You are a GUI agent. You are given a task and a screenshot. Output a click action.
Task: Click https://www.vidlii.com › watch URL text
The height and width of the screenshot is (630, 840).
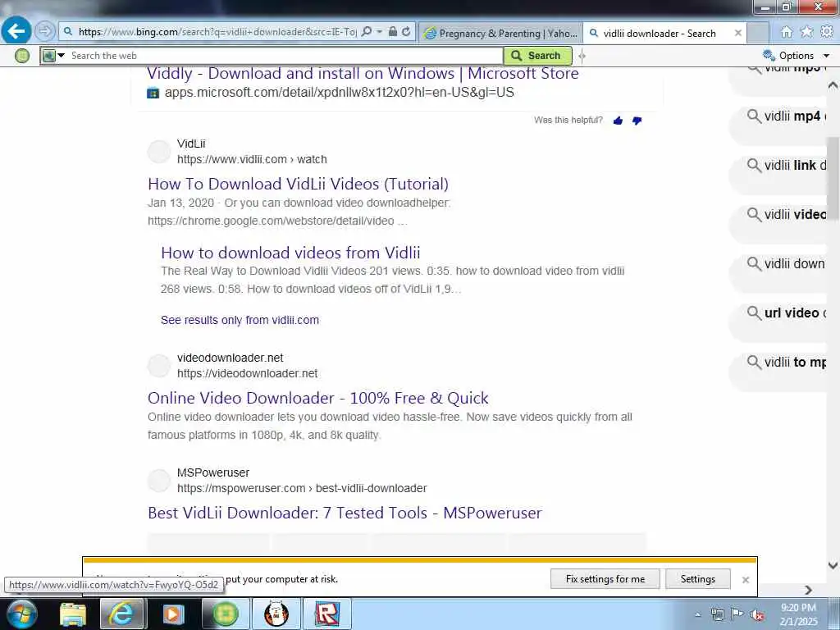click(252, 160)
